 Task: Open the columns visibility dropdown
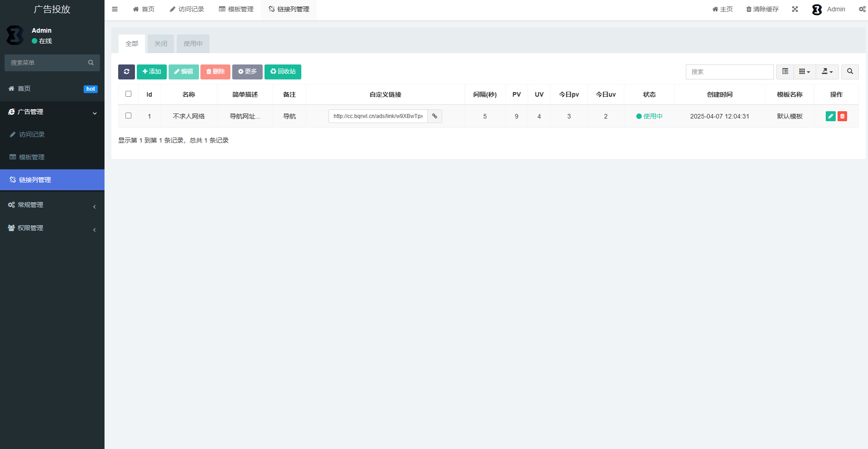point(804,72)
